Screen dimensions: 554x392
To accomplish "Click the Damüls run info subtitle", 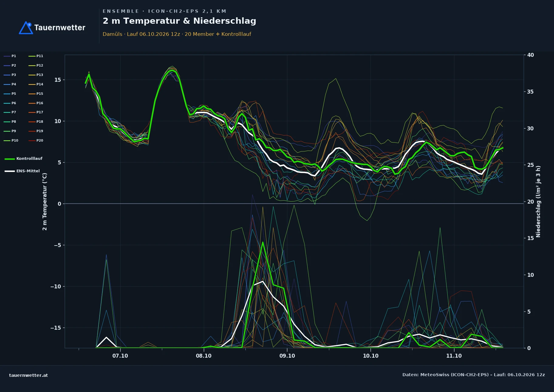I will click(177, 34).
